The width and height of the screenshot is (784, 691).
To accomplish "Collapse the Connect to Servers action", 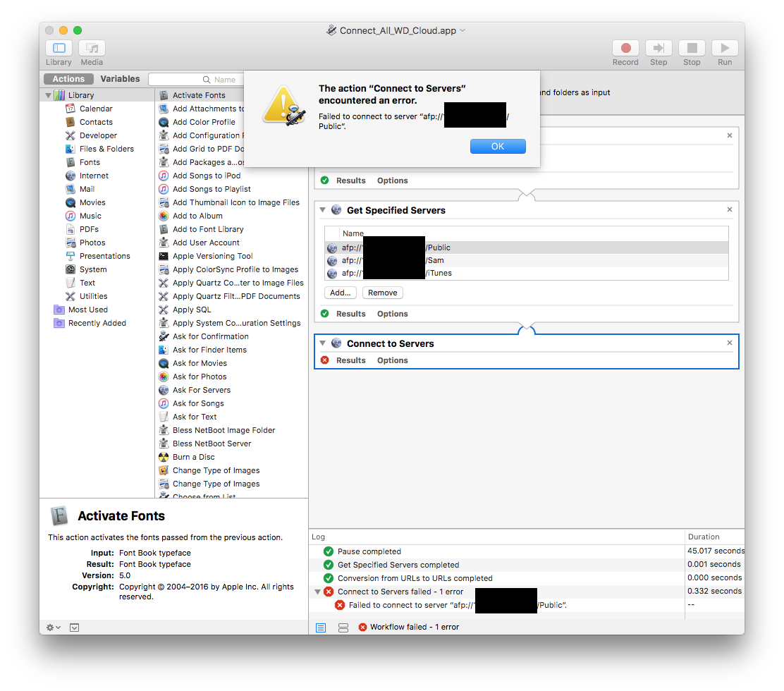I will tap(323, 343).
